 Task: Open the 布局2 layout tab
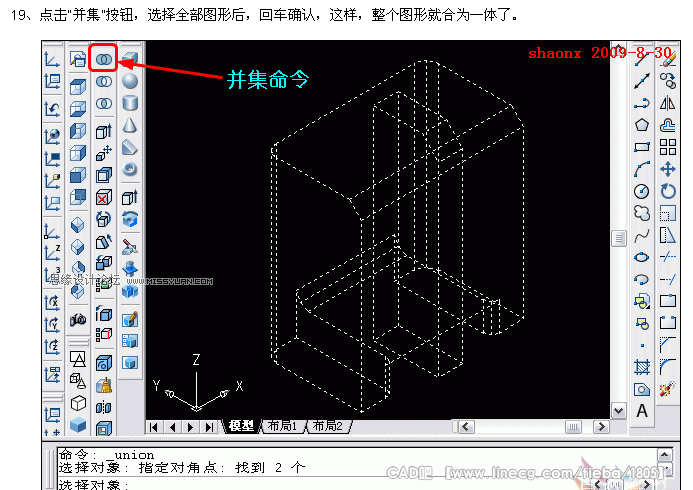tap(327, 426)
